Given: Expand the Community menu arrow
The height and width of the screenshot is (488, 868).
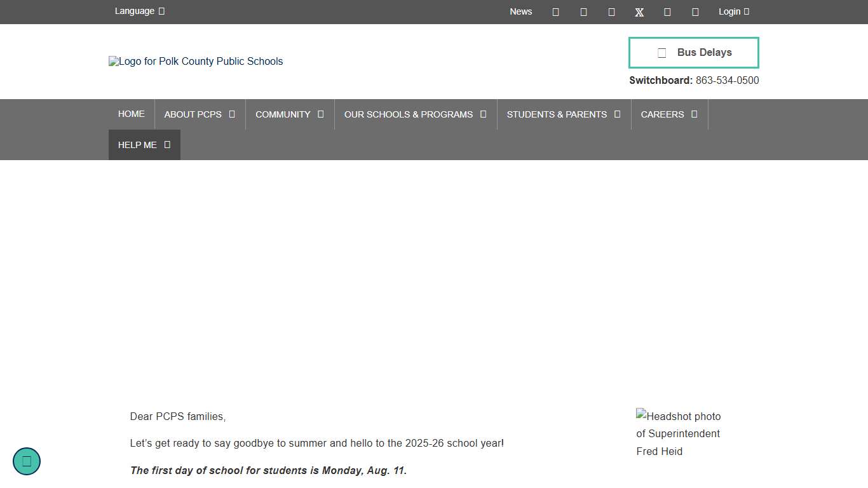Looking at the screenshot, I should click(x=321, y=114).
